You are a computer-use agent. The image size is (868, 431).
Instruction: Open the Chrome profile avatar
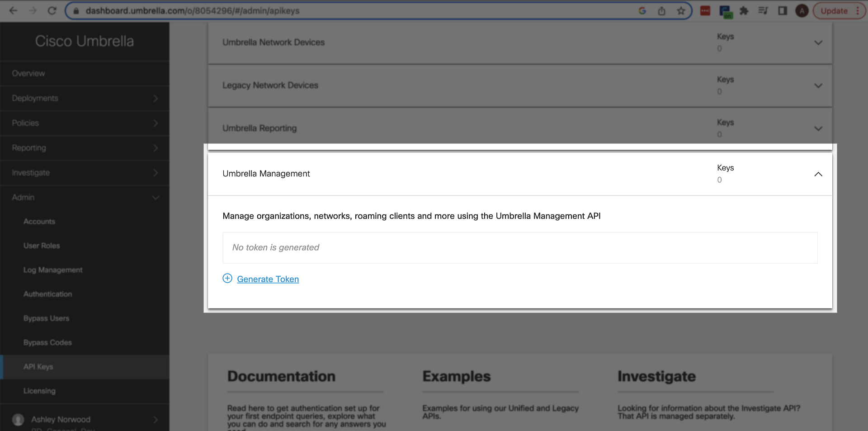click(802, 11)
